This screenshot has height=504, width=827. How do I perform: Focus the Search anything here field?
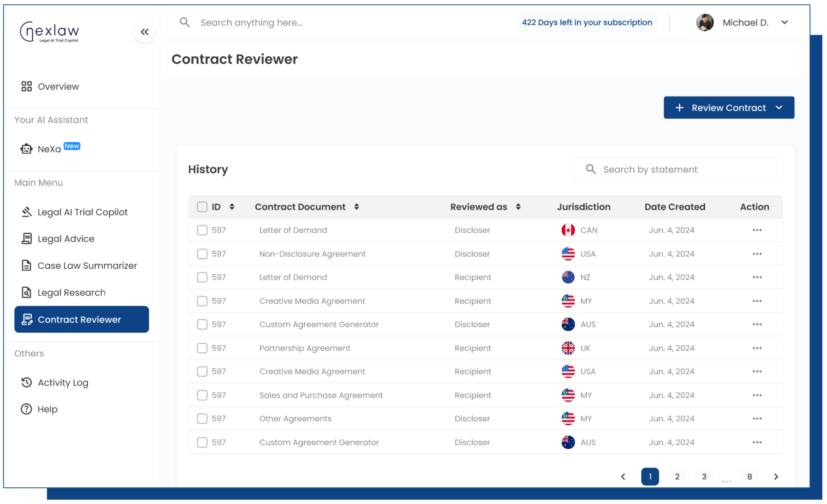coord(252,22)
